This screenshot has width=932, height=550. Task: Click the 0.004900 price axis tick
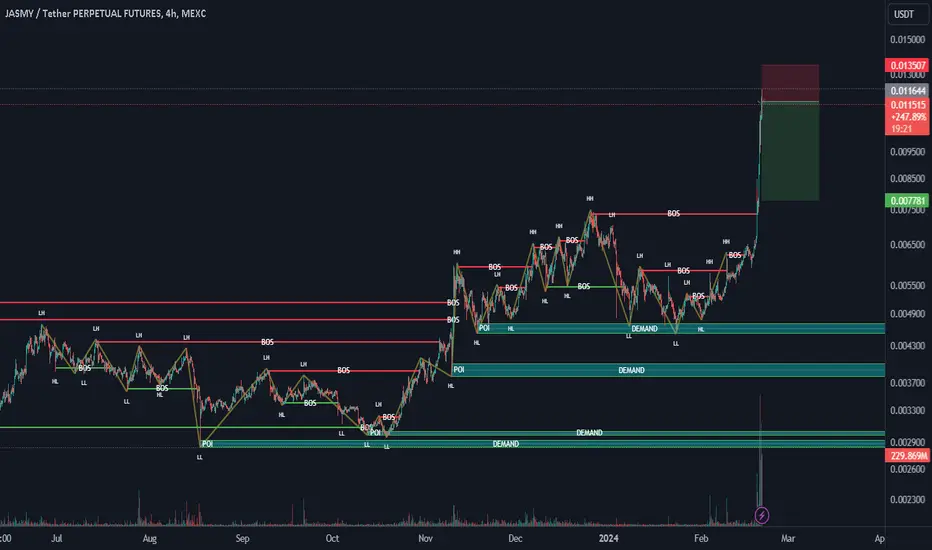(x=907, y=313)
